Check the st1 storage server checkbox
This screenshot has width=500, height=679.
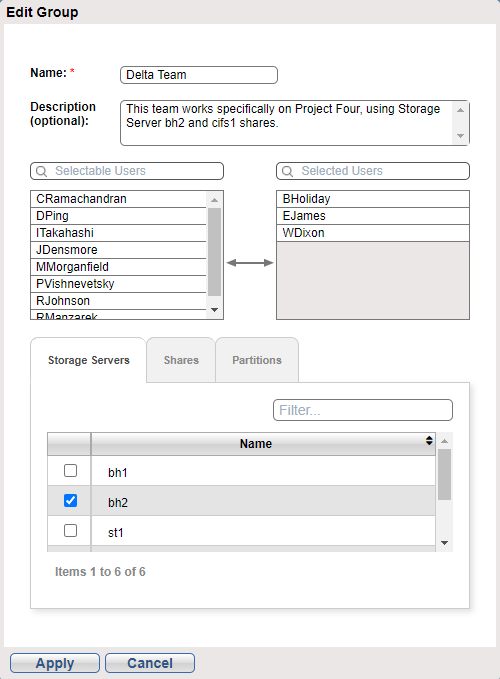coord(71,530)
